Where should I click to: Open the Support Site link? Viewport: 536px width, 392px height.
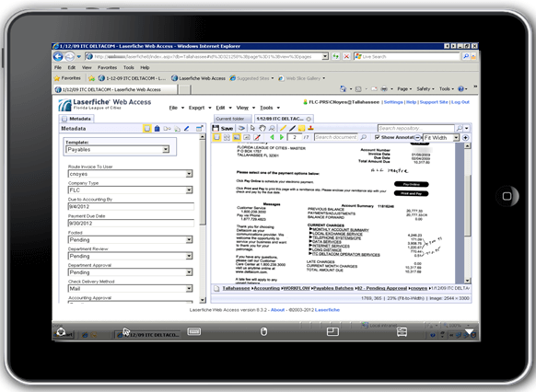(434, 102)
